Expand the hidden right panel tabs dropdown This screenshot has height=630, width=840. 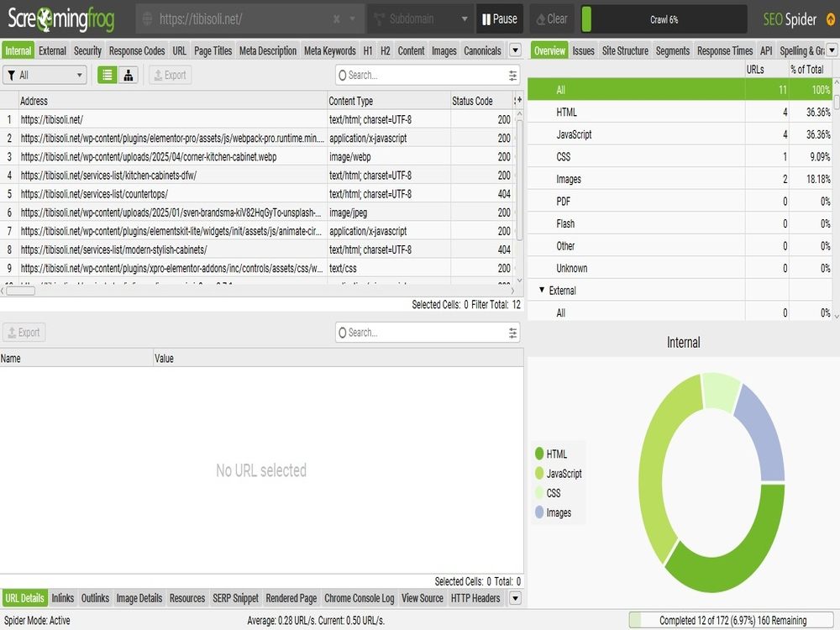832,50
